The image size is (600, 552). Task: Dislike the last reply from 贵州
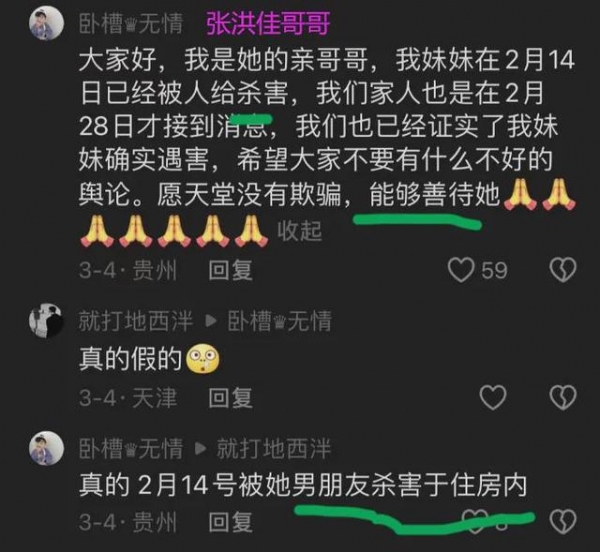[x=563, y=521]
